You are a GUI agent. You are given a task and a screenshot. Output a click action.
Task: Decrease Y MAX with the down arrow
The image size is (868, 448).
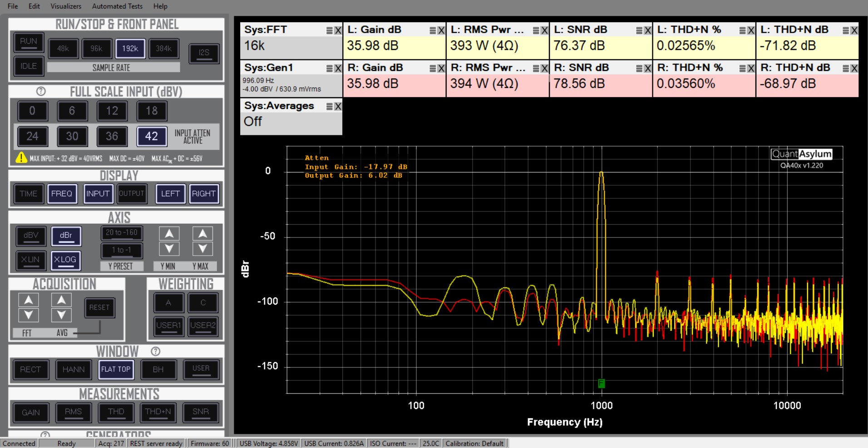click(x=202, y=248)
